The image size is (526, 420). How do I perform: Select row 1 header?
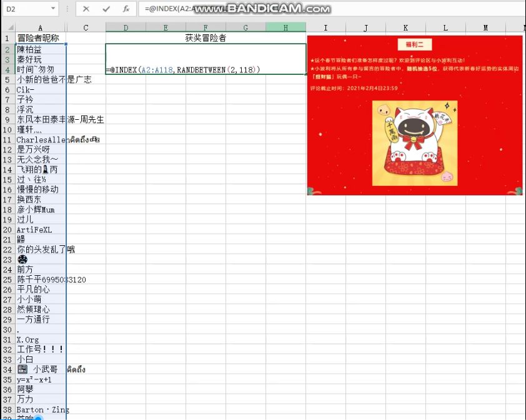(7, 38)
